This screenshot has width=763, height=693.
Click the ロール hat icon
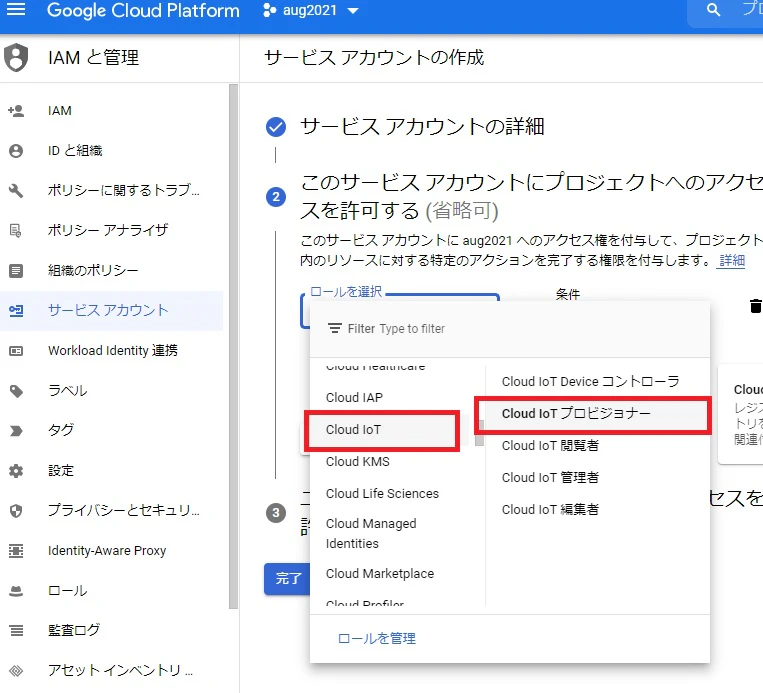(16, 591)
